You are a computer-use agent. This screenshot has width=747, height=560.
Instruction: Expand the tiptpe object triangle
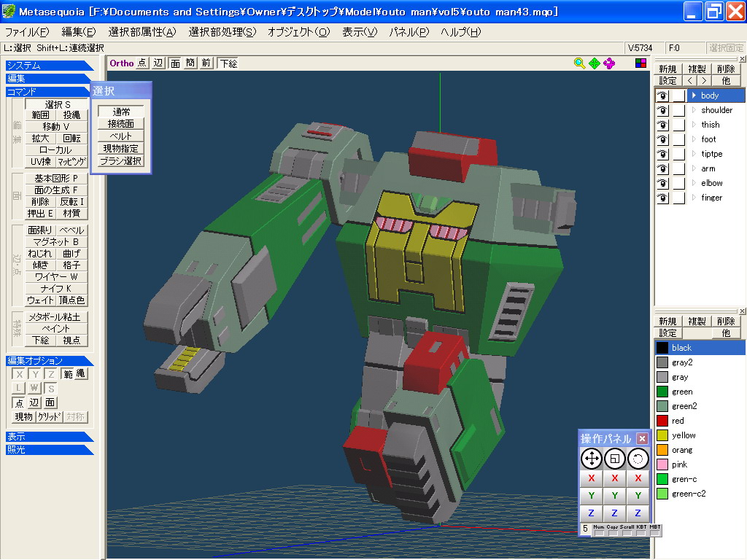(x=694, y=154)
